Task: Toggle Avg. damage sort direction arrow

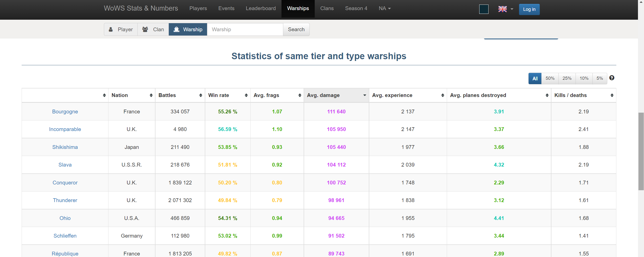Action: tap(365, 95)
